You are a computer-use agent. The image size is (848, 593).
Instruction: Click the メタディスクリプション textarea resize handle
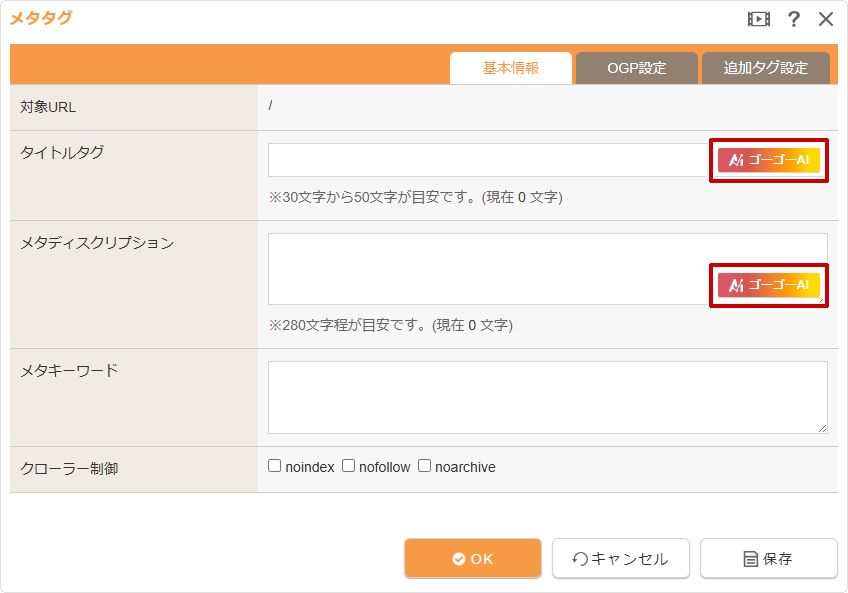tap(823, 300)
